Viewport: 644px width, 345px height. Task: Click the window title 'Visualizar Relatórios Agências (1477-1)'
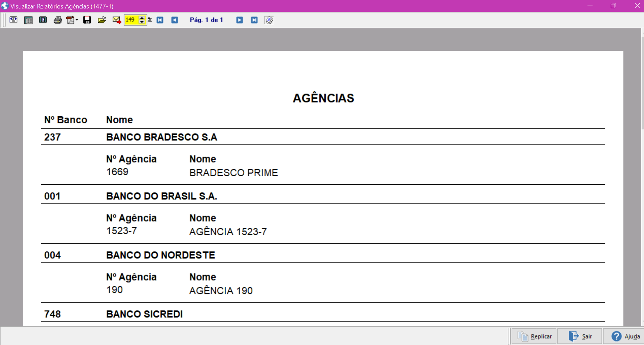62,6
